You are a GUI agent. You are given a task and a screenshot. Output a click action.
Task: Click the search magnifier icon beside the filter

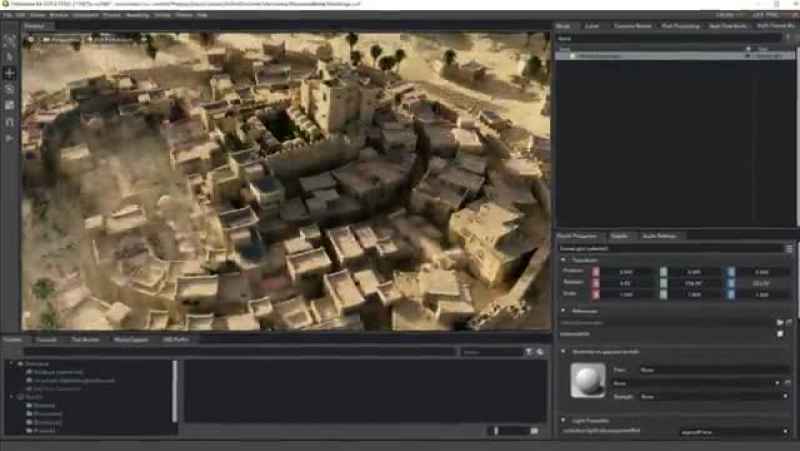click(540, 352)
